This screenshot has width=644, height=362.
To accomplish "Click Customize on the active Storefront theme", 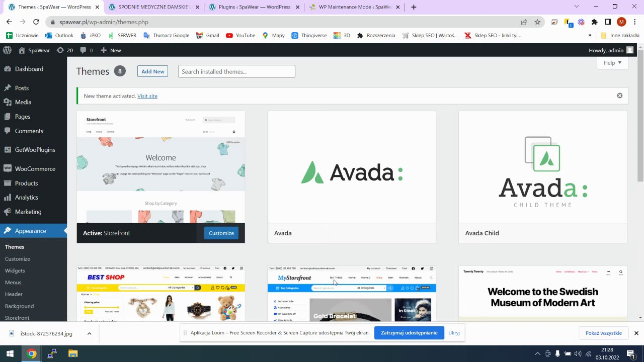I will point(221,233).
